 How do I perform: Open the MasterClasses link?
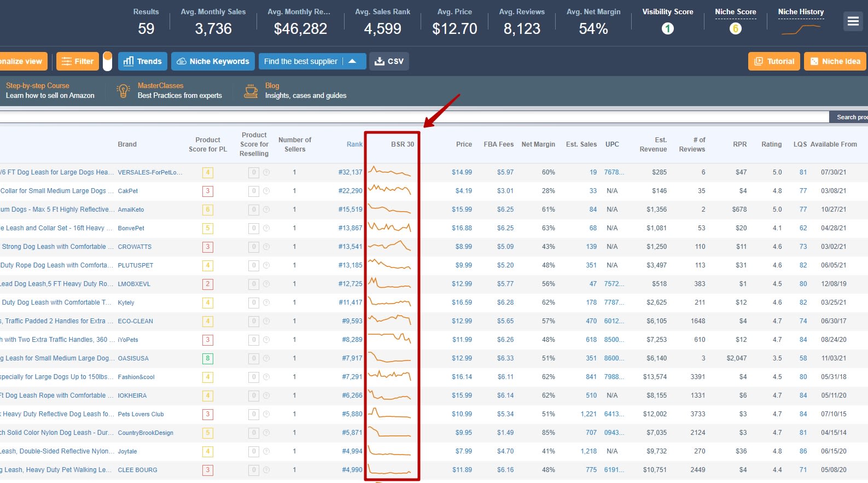[160, 85]
